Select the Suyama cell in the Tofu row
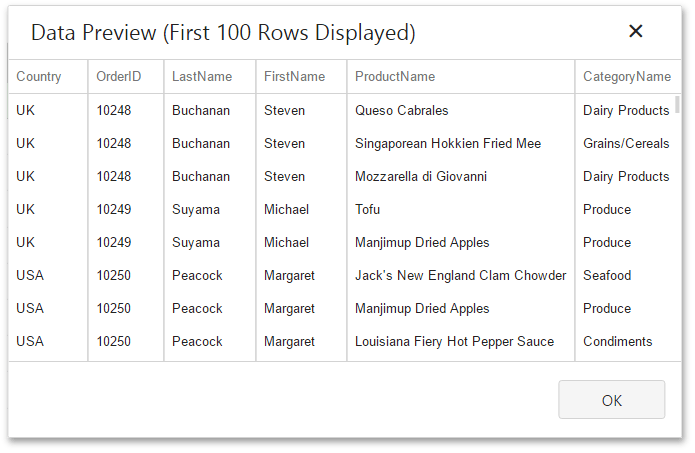695x453 pixels. point(196,210)
